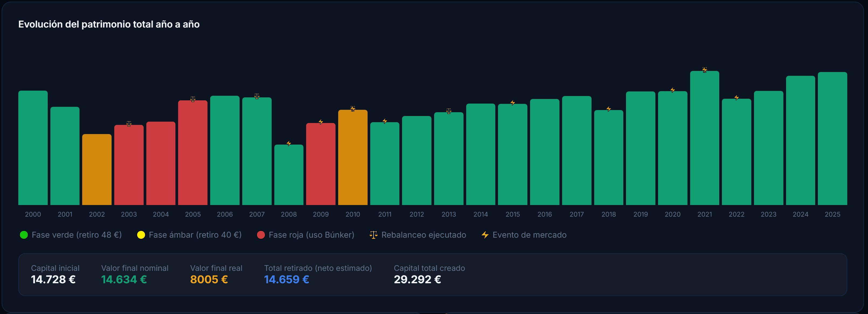This screenshot has width=868, height=314.
Task: Click the green Fase verde legend dot
Action: [24, 235]
